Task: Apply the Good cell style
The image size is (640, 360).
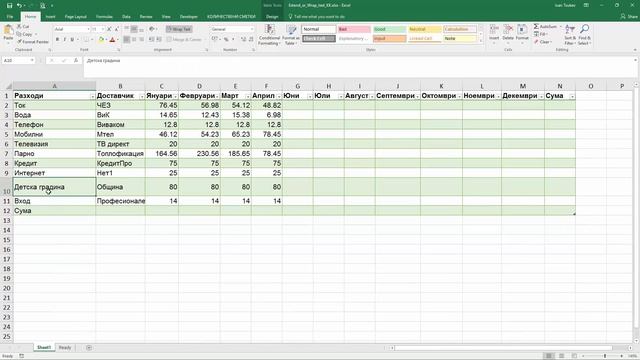Action: (x=389, y=29)
